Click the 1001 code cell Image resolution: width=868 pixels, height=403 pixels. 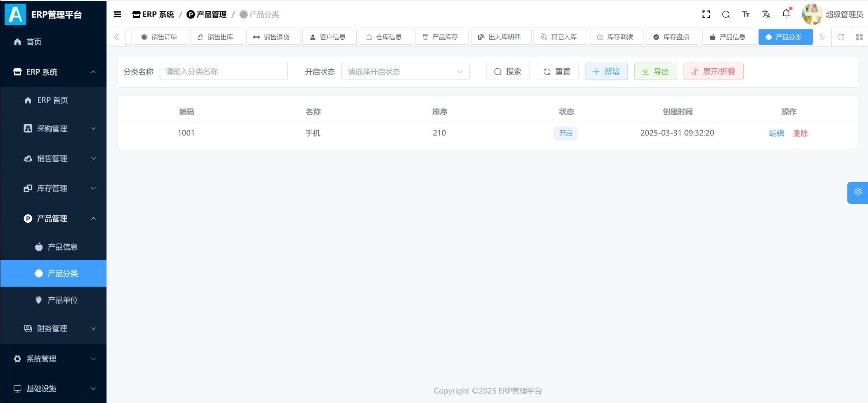pos(186,133)
